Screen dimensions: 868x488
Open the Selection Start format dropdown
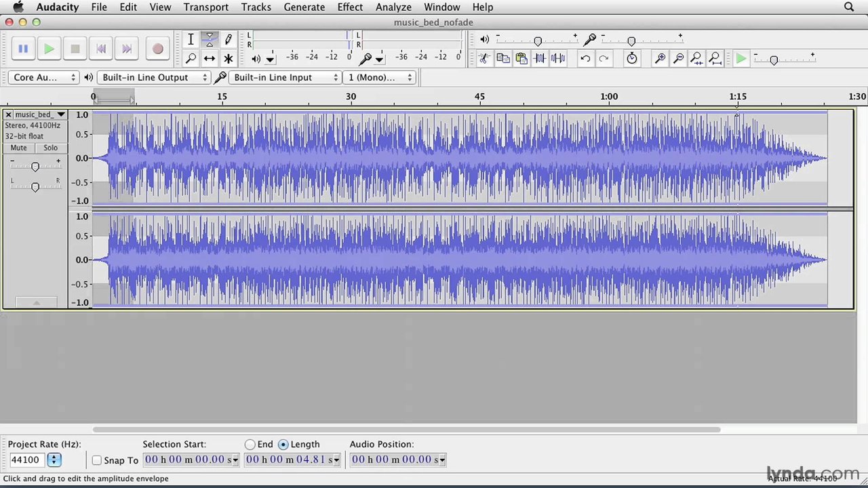pyautogui.click(x=235, y=460)
